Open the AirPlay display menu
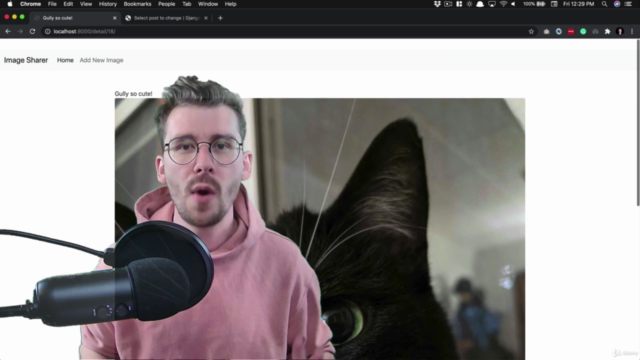This screenshot has height=360, width=640. click(x=492, y=4)
